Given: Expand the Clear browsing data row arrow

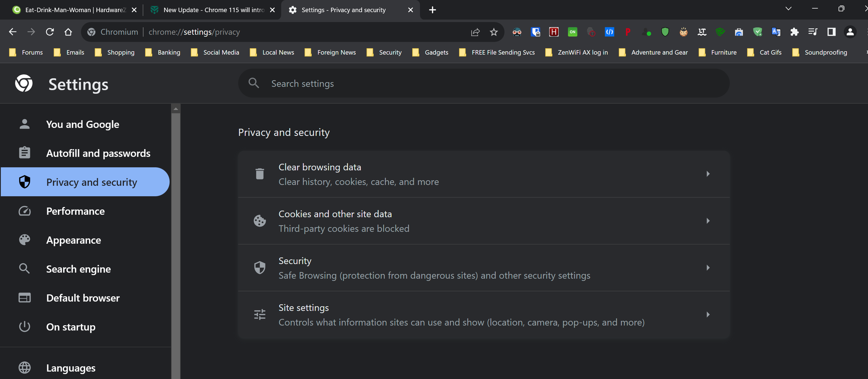Looking at the screenshot, I should pyautogui.click(x=708, y=174).
